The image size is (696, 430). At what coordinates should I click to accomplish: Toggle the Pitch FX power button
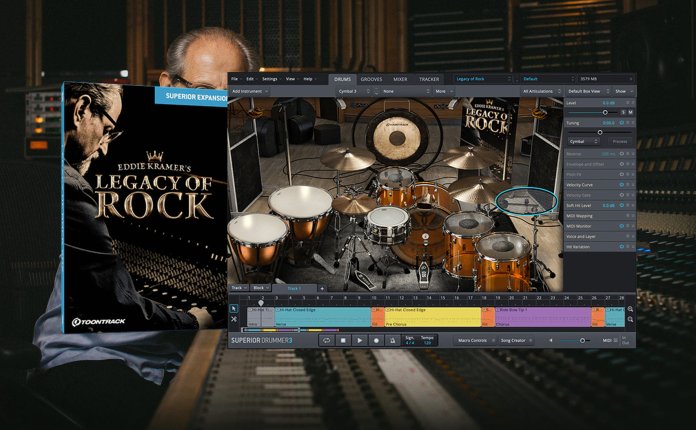click(621, 174)
